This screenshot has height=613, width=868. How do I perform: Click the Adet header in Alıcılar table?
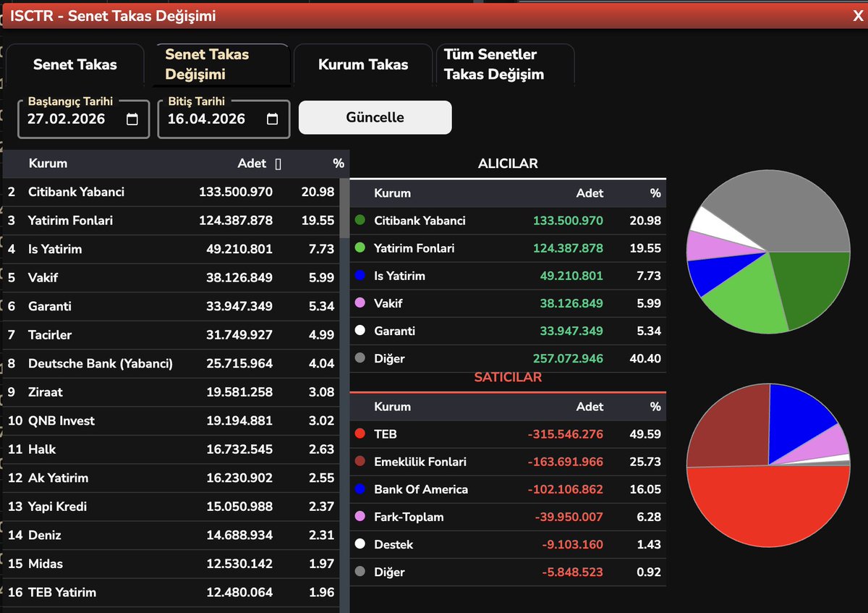pos(590,193)
